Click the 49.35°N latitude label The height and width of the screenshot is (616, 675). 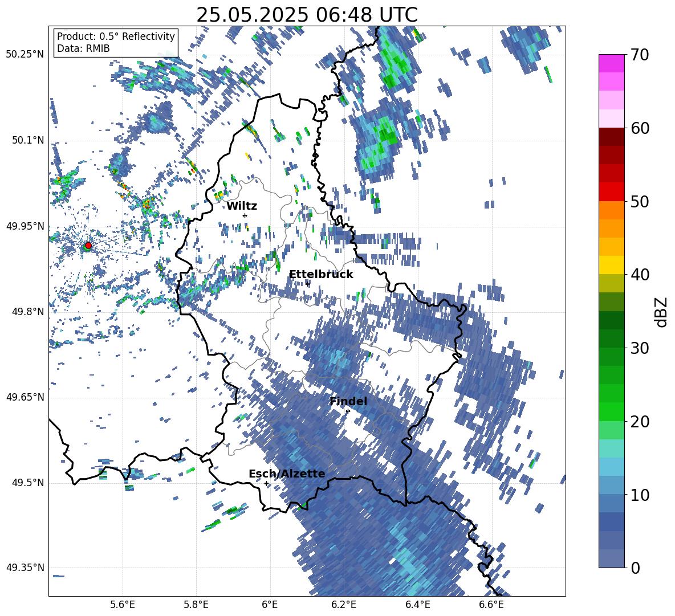point(25,568)
